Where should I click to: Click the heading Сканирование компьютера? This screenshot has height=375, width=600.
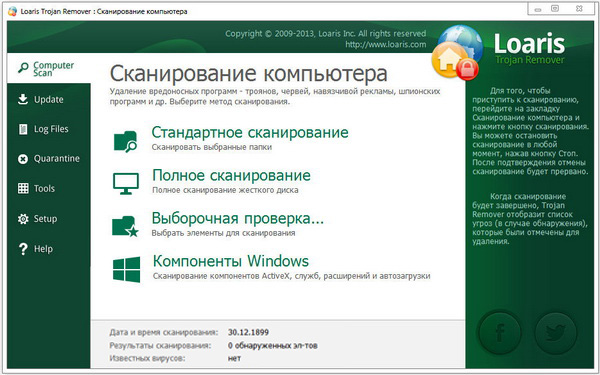(x=249, y=73)
